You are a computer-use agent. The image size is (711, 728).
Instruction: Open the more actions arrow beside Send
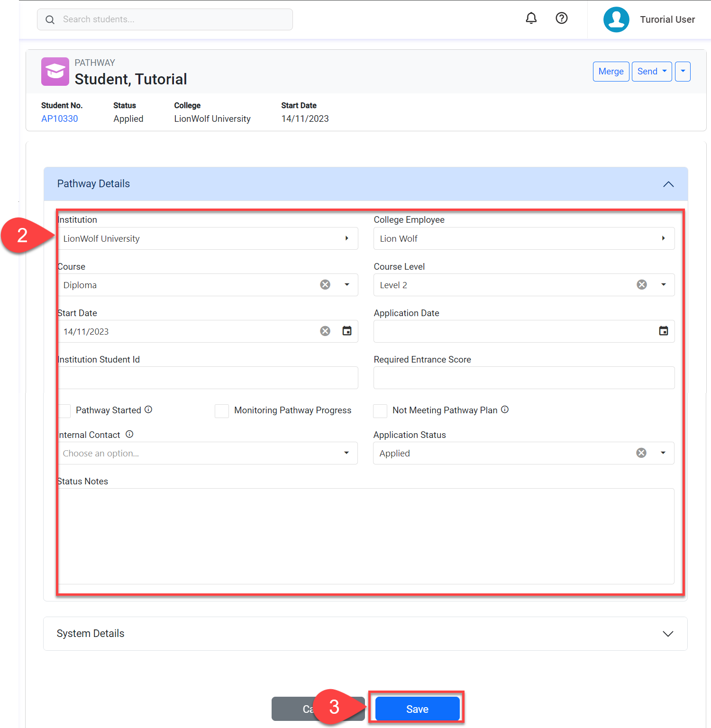coord(683,72)
